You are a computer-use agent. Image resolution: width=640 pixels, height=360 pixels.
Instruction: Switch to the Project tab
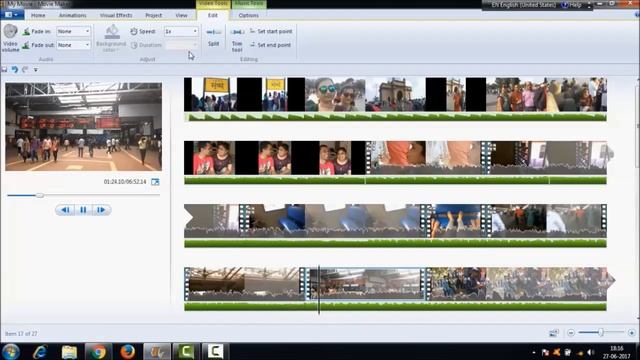point(153,15)
